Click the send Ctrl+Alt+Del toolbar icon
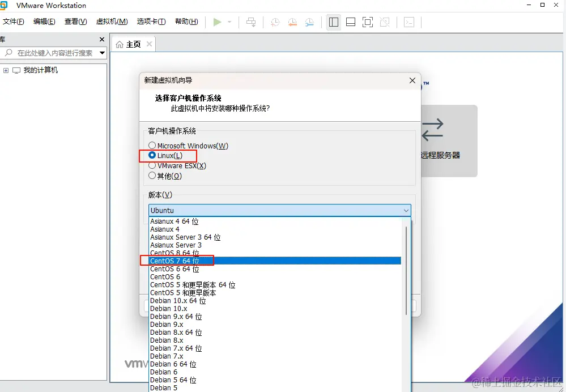The image size is (566, 392). 251,22
